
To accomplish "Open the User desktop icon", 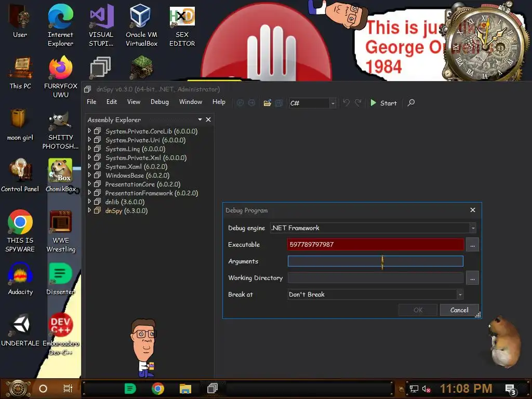I will pos(20,21).
